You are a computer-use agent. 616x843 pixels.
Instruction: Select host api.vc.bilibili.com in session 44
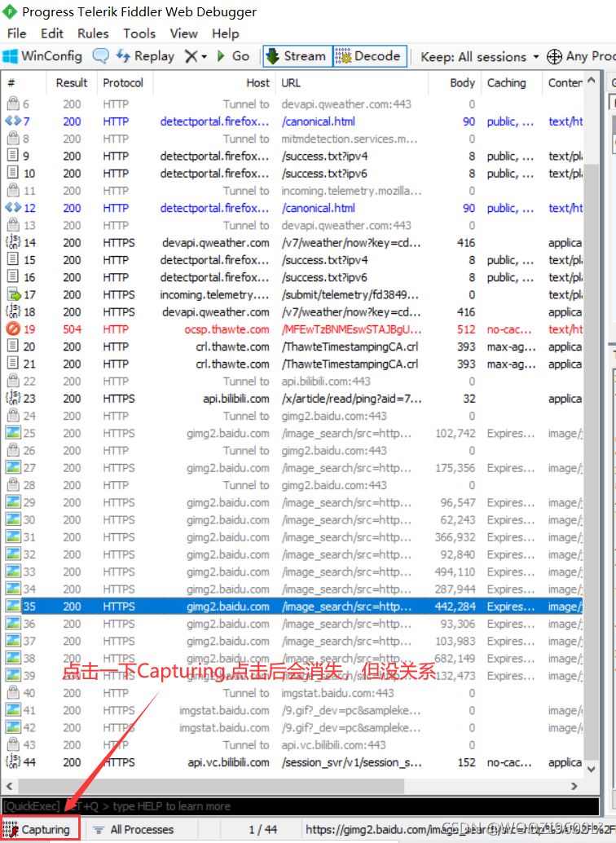click(228, 761)
